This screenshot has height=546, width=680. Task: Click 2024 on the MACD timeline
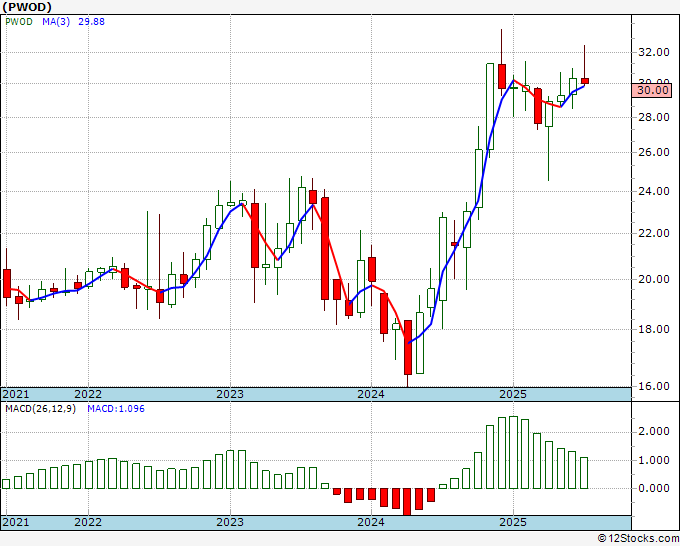[371, 522]
